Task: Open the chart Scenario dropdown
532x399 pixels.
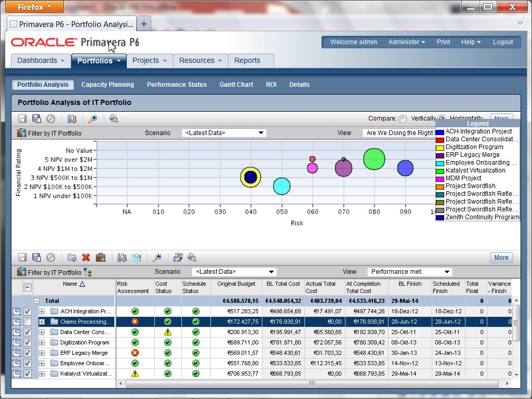Action: (224, 133)
